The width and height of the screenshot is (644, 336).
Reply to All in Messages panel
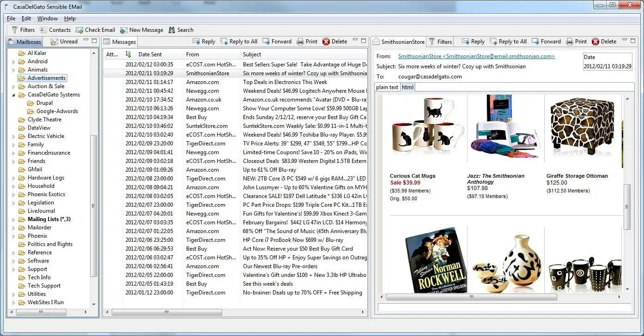239,42
